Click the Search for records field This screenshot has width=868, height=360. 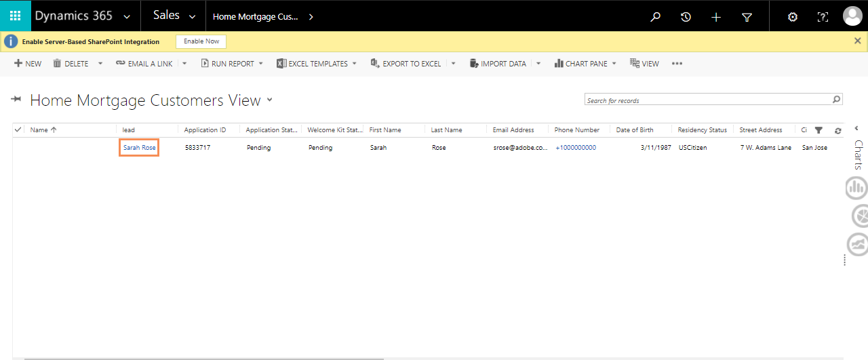pyautogui.click(x=708, y=100)
